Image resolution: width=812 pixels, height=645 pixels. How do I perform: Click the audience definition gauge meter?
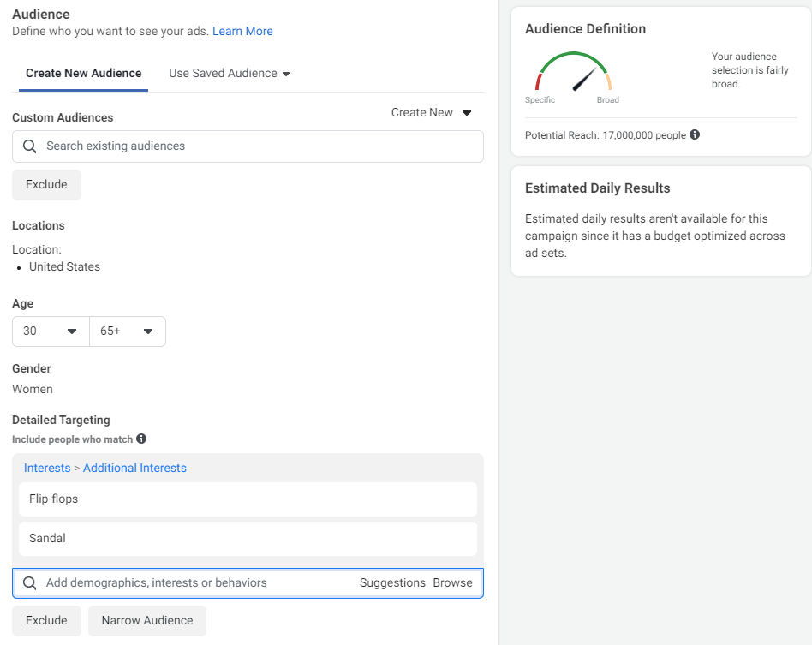[x=573, y=71]
